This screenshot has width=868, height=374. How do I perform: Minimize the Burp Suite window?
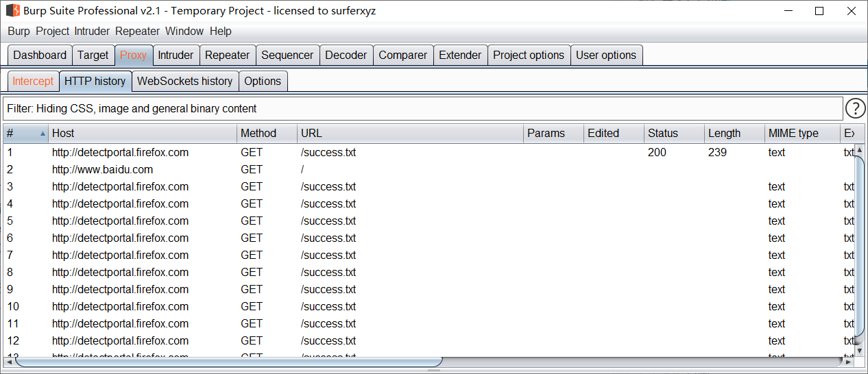tap(788, 11)
